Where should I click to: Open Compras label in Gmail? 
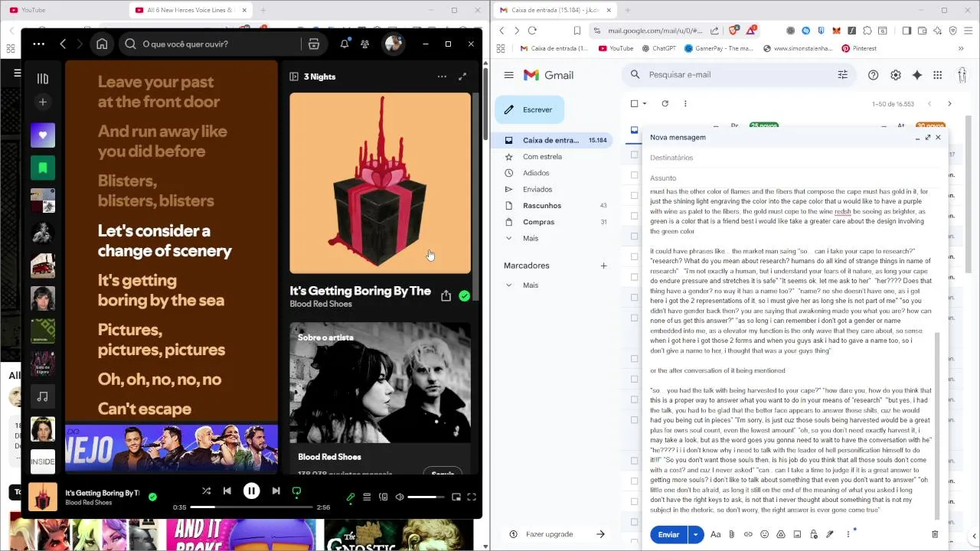click(x=538, y=222)
